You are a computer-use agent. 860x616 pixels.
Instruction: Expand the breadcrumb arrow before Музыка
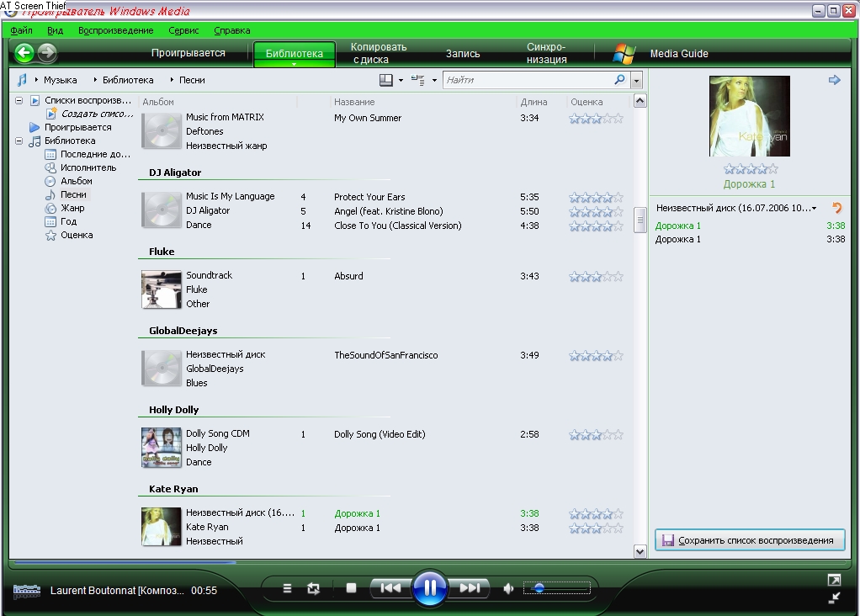coord(36,80)
